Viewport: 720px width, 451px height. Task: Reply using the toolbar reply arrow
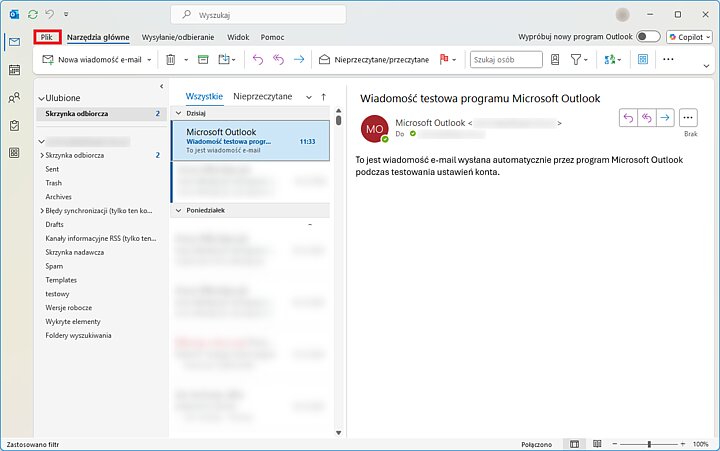258,60
